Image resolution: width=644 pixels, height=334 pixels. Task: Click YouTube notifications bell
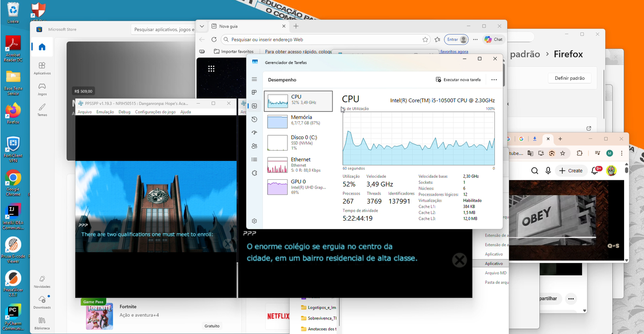595,171
